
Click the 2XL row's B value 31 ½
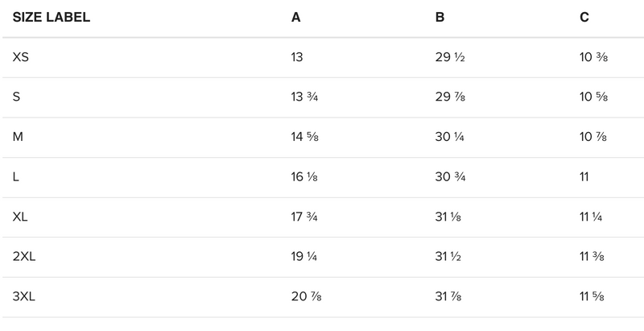[x=450, y=257]
